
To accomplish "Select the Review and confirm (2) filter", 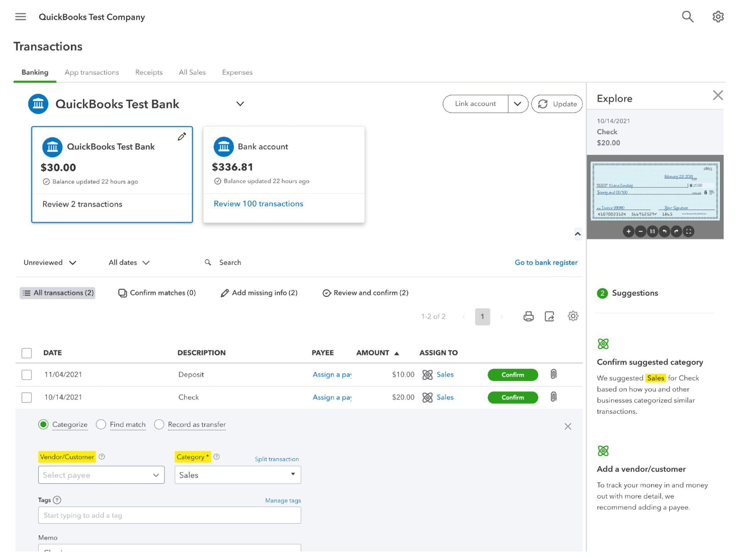I will tap(365, 293).
